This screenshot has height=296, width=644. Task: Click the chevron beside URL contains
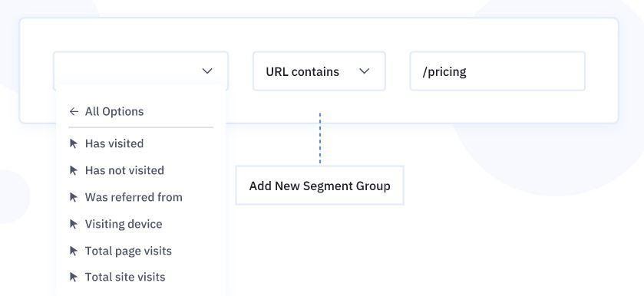click(365, 71)
